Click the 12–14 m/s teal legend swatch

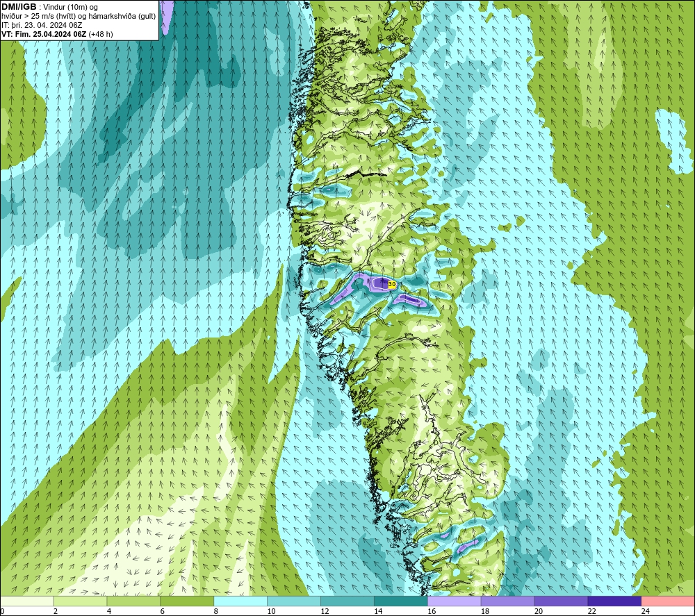[347, 601]
